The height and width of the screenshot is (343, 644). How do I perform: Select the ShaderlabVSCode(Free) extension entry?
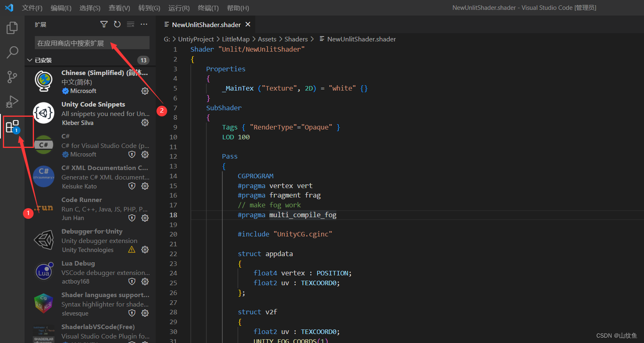[x=90, y=332]
